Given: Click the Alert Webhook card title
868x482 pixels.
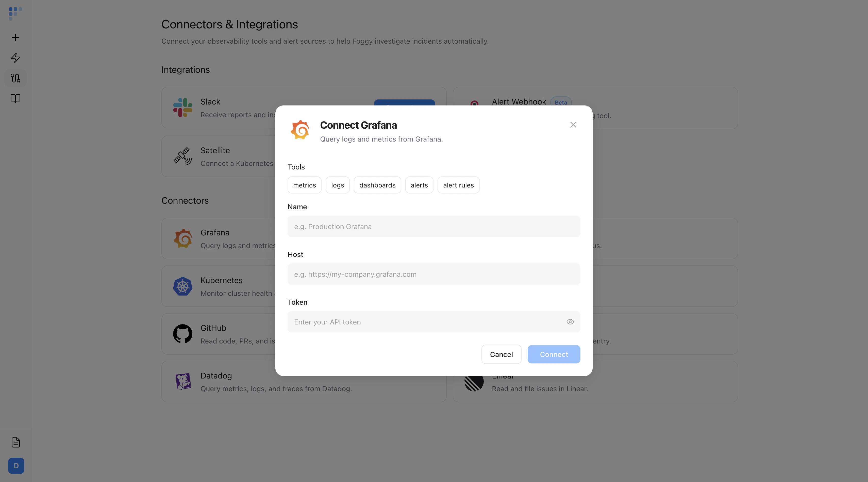Looking at the screenshot, I should [519, 102].
